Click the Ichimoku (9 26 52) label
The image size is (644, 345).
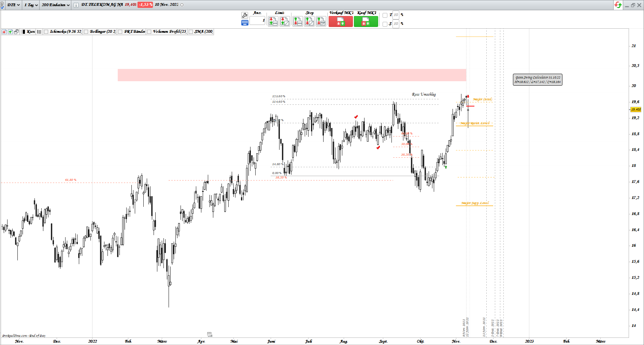click(x=66, y=32)
